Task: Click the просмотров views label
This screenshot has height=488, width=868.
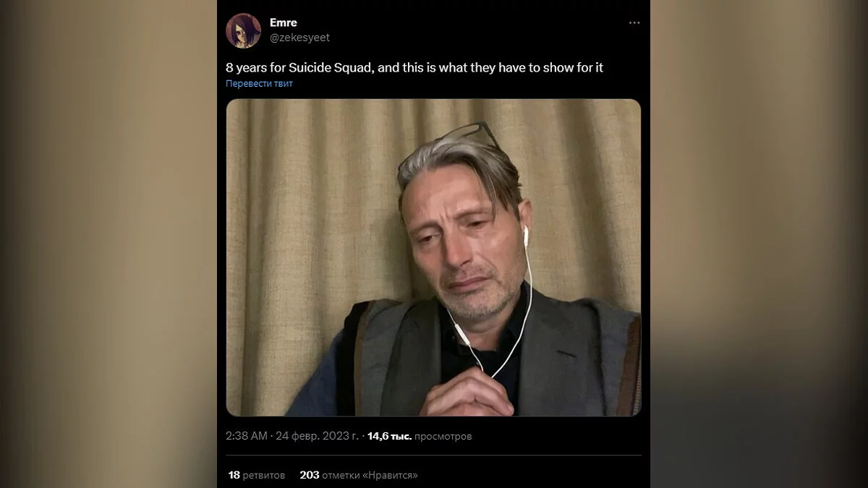Action: pos(443,436)
